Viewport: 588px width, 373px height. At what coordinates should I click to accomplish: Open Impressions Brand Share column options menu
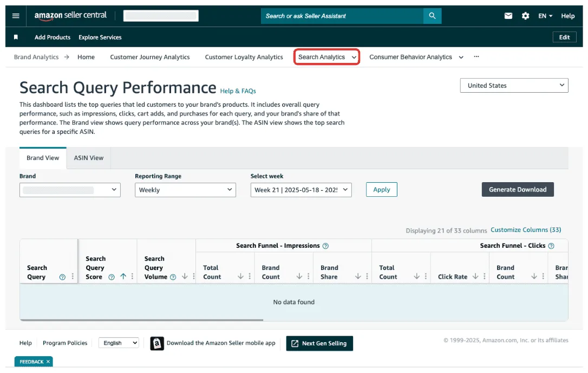(x=367, y=277)
